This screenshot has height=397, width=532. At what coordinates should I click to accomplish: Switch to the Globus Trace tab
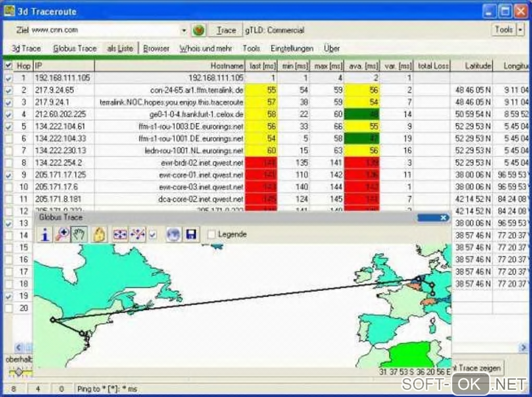pos(75,48)
